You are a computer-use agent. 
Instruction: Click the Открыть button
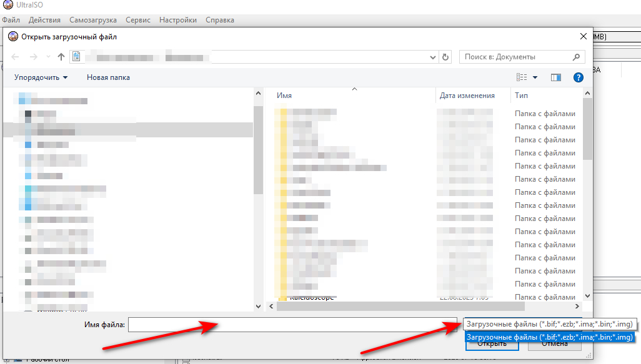tap(492, 346)
